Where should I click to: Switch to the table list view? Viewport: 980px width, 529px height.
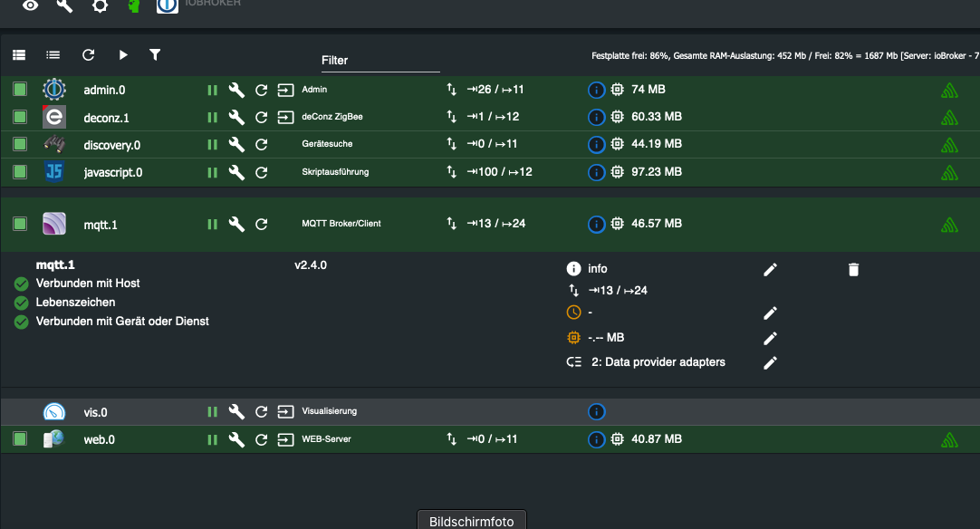(x=19, y=55)
